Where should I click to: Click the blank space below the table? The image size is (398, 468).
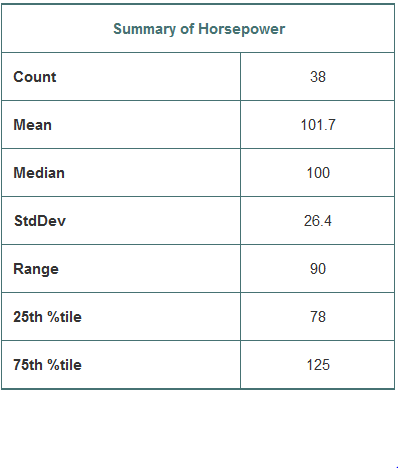[x=199, y=429]
